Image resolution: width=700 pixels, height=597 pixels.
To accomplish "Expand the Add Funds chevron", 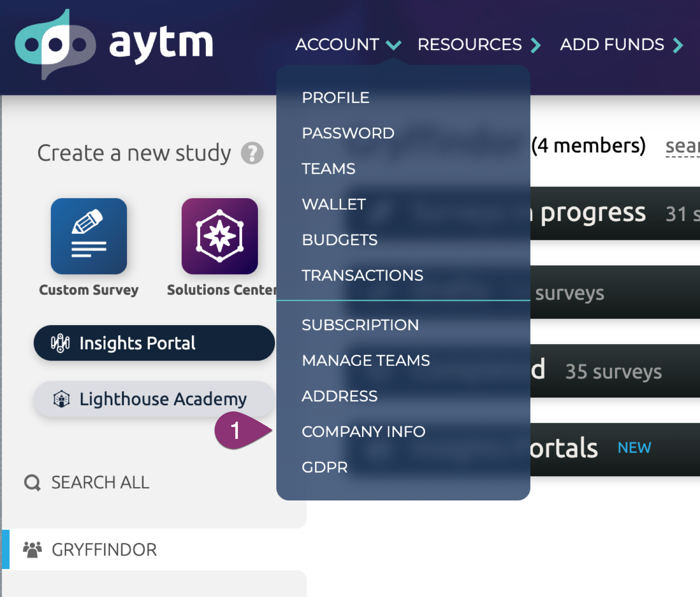I will 678,45.
